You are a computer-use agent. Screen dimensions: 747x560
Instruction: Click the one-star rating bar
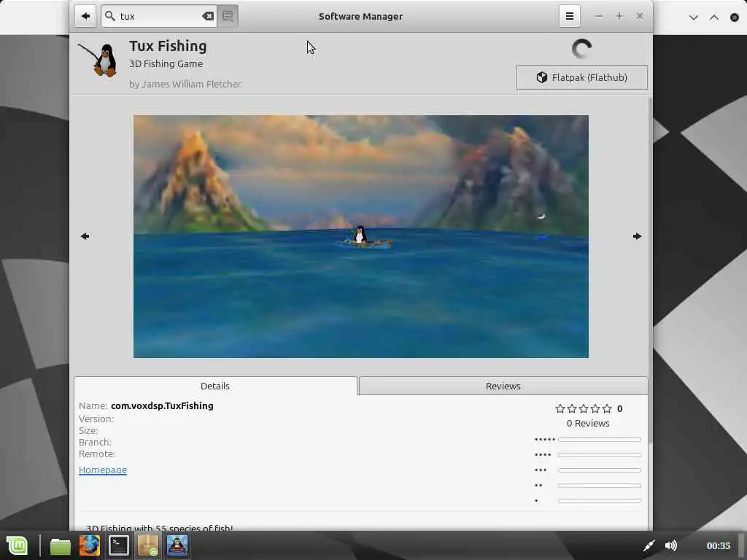click(x=600, y=500)
